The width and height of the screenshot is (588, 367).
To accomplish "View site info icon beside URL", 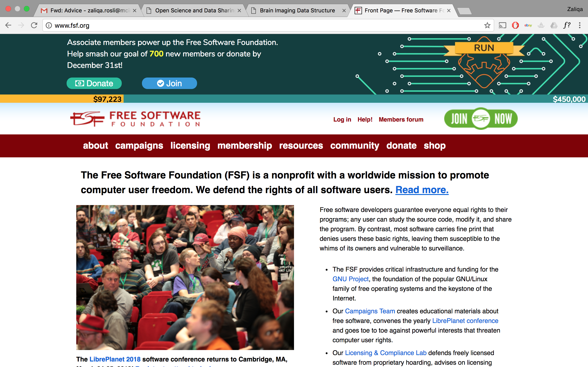I will click(x=49, y=25).
